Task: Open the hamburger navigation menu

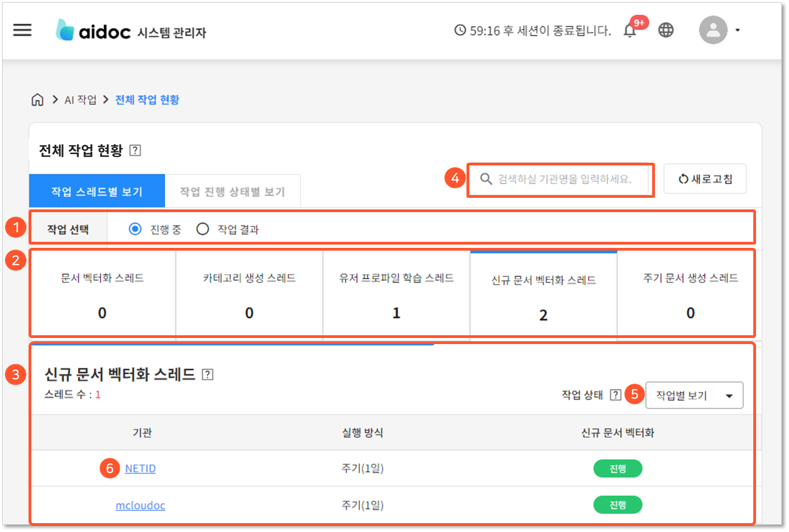Action: pos(23,30)
